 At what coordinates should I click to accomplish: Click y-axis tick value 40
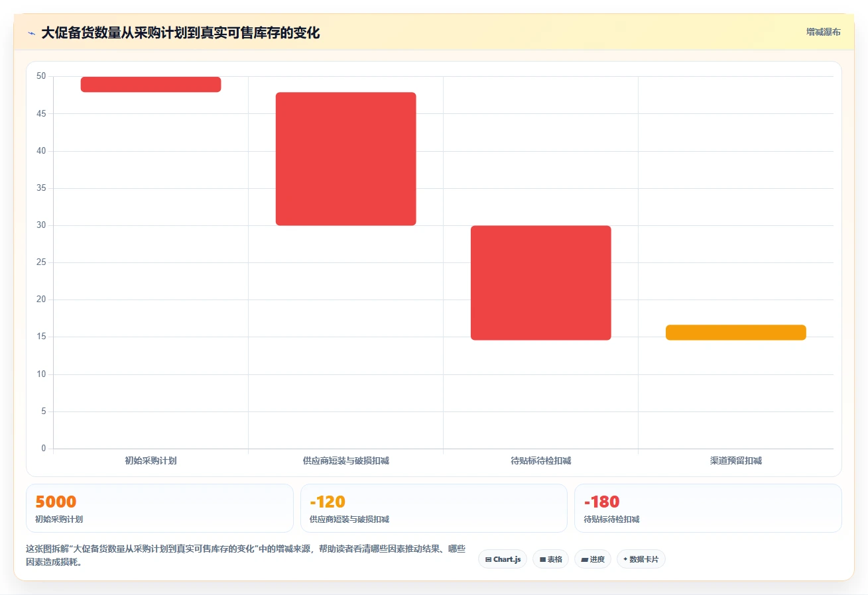coord(41,151)
